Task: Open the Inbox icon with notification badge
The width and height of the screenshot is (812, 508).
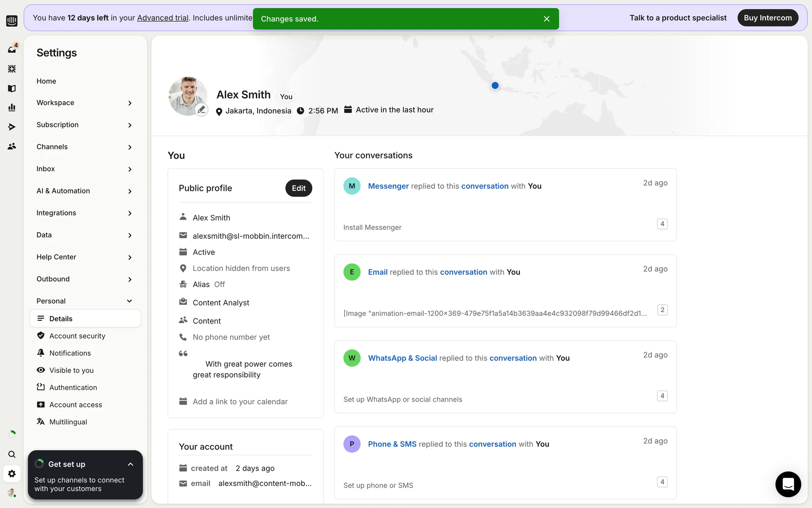Action: tap(12, 49)
